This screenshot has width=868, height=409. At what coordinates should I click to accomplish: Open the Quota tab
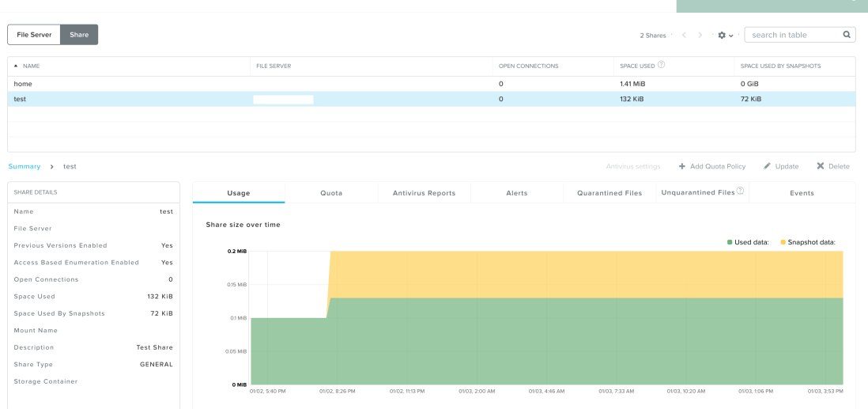331,193
